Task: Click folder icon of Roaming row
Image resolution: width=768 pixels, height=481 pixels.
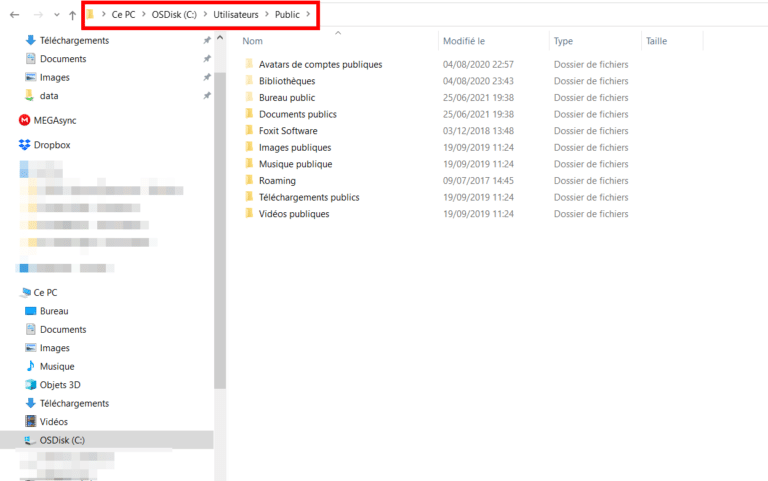Action: click(x=249, y=180)
